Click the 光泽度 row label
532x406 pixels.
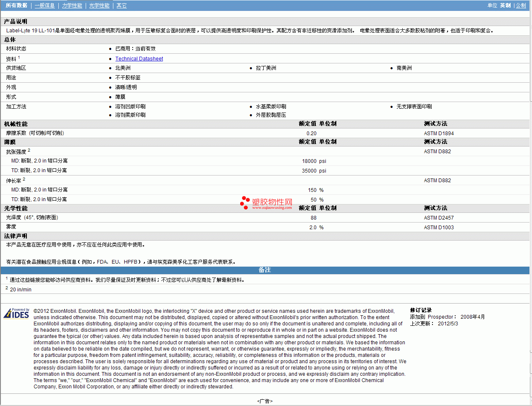coord(32,217)
